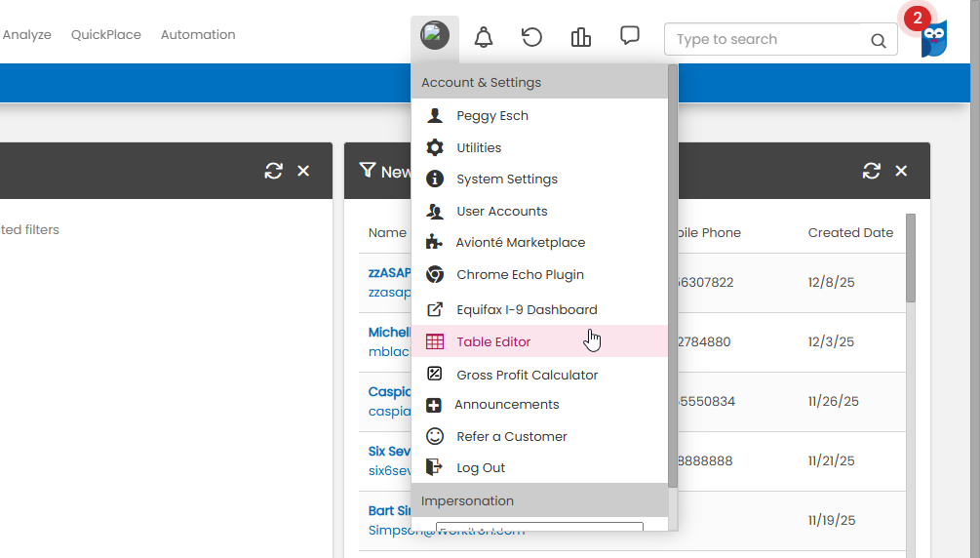Open the recent history icon

[531, 37]
